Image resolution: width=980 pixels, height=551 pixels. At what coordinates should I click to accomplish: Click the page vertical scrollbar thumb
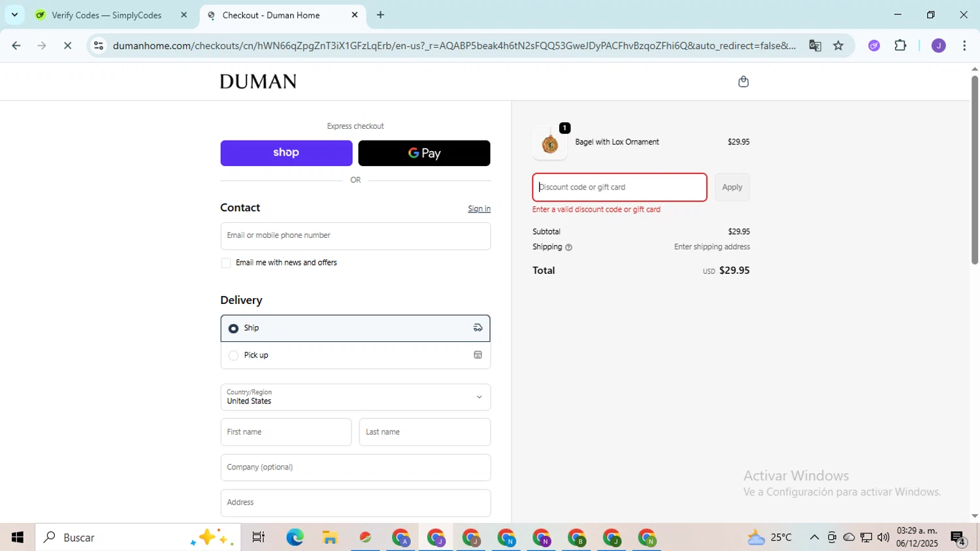pos(975,170)
